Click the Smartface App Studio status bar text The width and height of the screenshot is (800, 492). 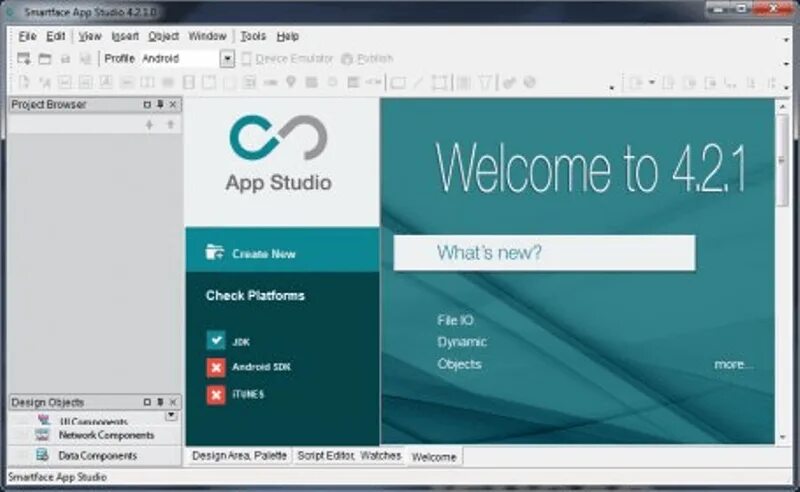pos(57,477)
